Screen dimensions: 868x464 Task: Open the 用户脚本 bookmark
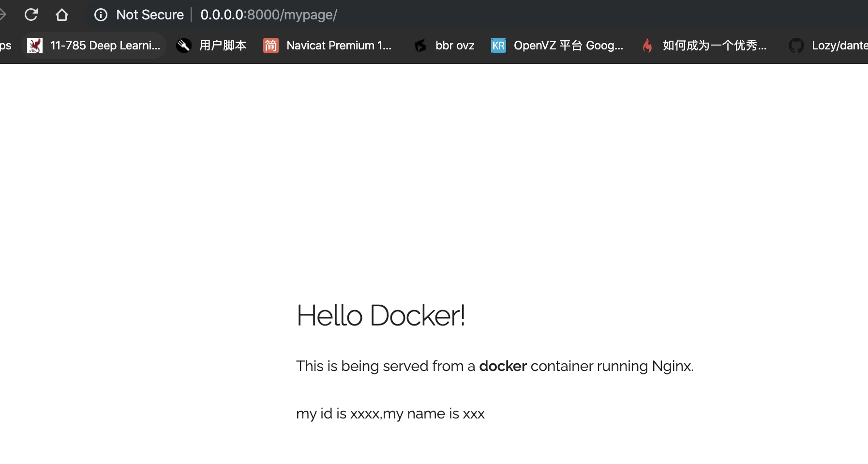[x=223, y=46]
